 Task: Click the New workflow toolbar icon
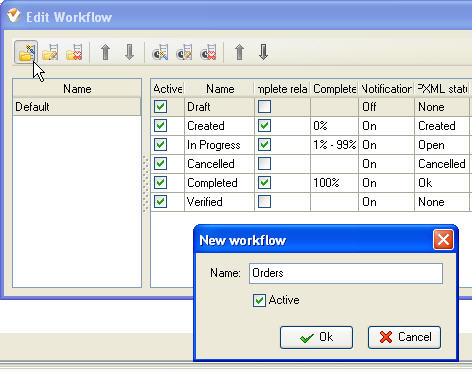click(x=26, y=52)
